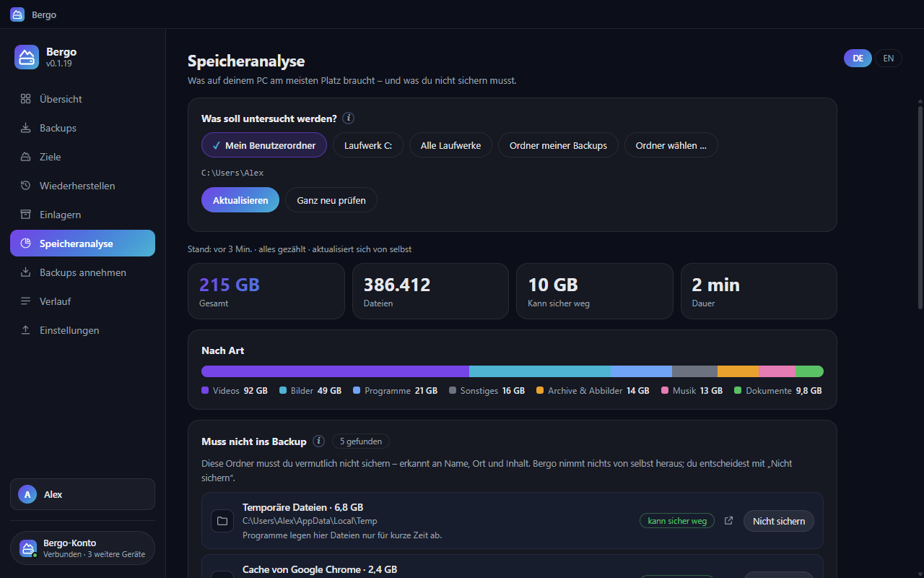The width and height of the screenshot is (924, 578).
Task: Click the Backups download icon in sidebar
Action: pyautogui.click(x=25, y=128)
